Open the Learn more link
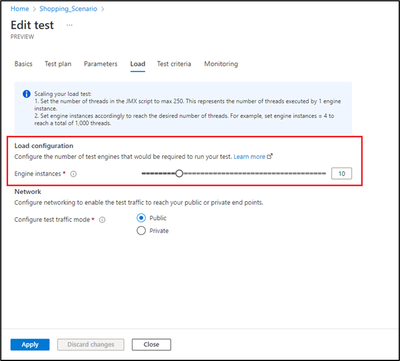This screenshot has height=361, width=400. click(249, 156)
